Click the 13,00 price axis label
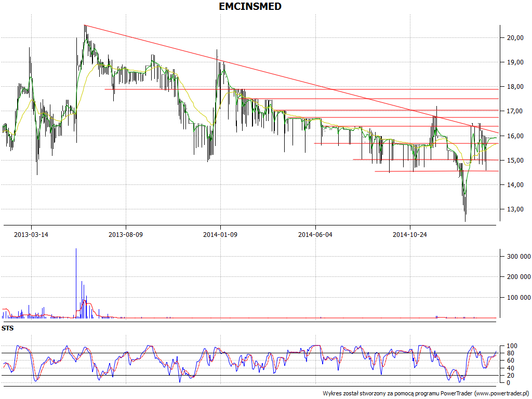Screen dimensions: 532x399 point(515,209)
